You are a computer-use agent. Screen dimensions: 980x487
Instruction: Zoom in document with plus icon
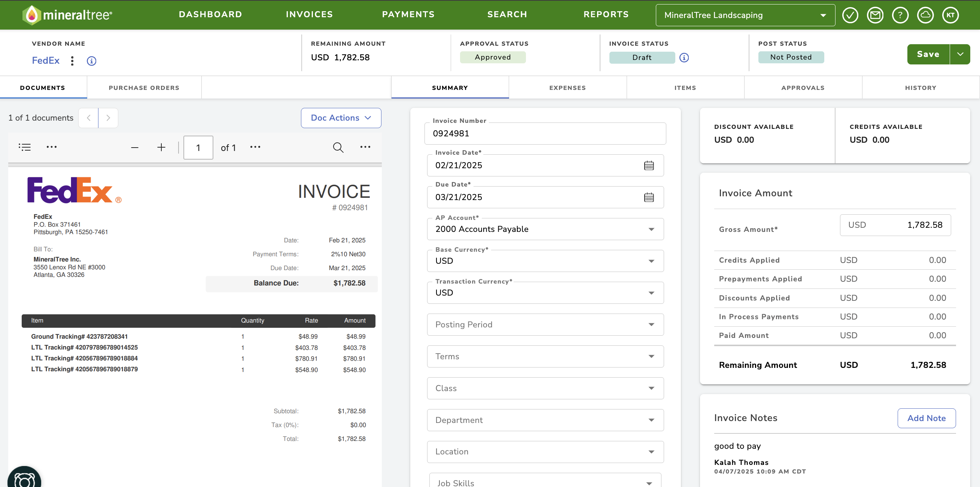pyautogui.click(x=161, y=147)
